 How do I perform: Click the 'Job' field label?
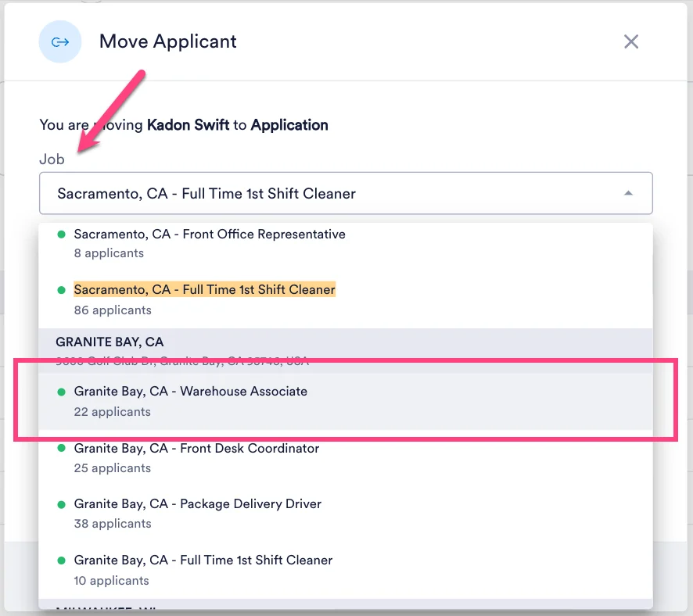tap(52, 159)
